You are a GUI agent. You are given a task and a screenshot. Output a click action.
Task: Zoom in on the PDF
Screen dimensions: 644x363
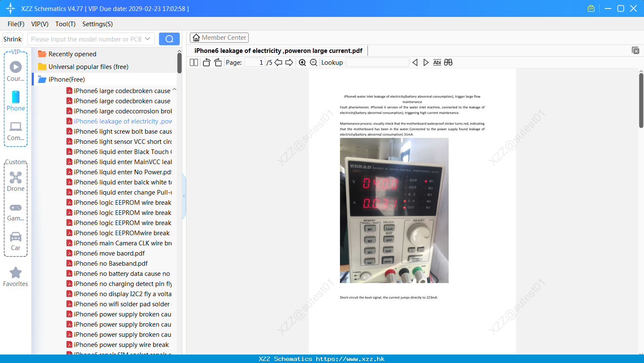tap(302, 63)
